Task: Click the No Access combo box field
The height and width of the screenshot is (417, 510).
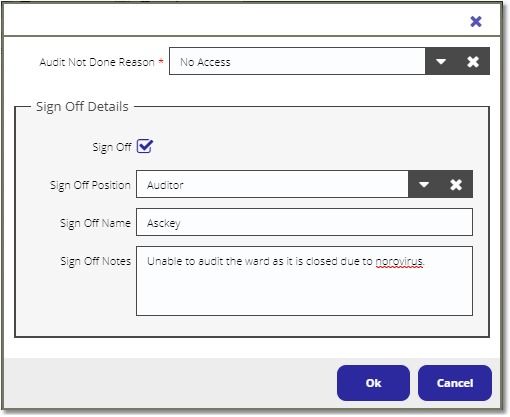Action: (297, 61)
